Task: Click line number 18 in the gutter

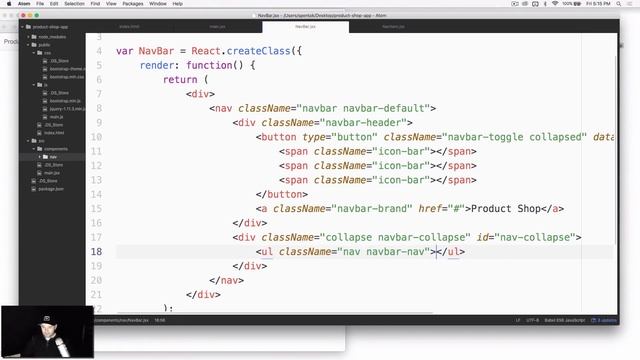Action: (96, 251)
